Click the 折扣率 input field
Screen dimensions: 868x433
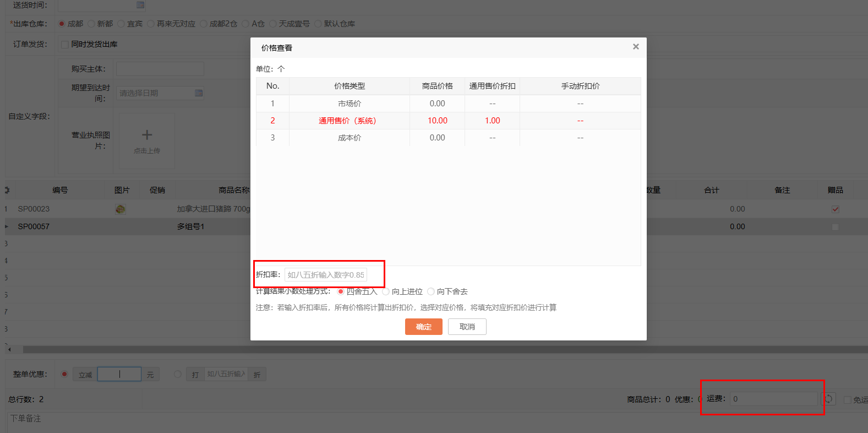(x=325, y=275)
